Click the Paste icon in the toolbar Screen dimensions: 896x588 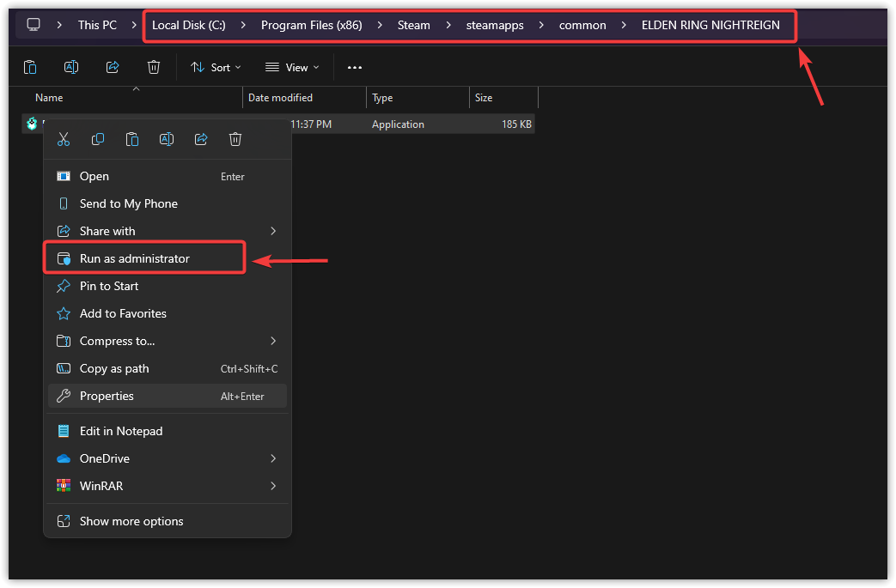tap(30, 67)
